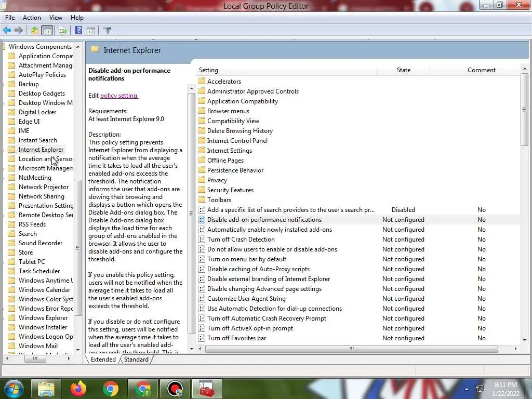
Task: Select 'Turn off Automatic Crash Recovery Prompt'
Action: pos(267,318)
